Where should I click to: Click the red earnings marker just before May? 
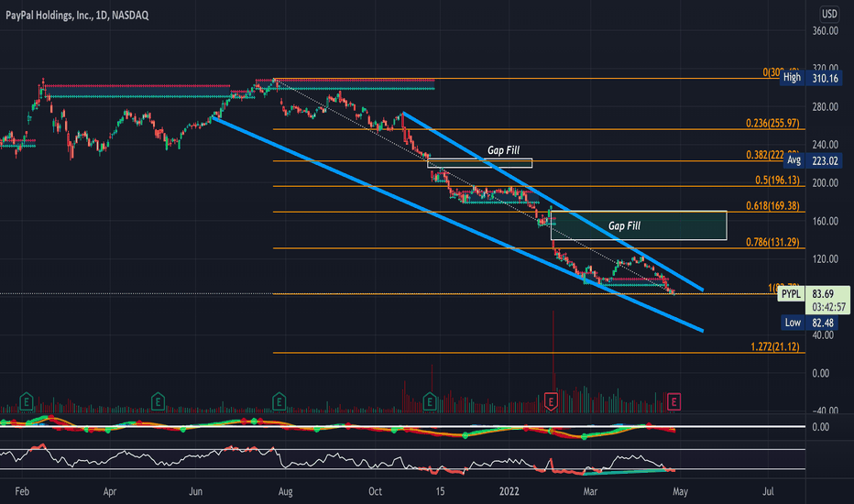pos(673,402)
